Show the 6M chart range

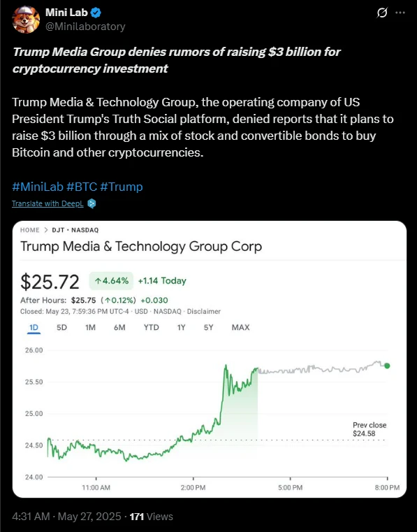coord(119,327)
